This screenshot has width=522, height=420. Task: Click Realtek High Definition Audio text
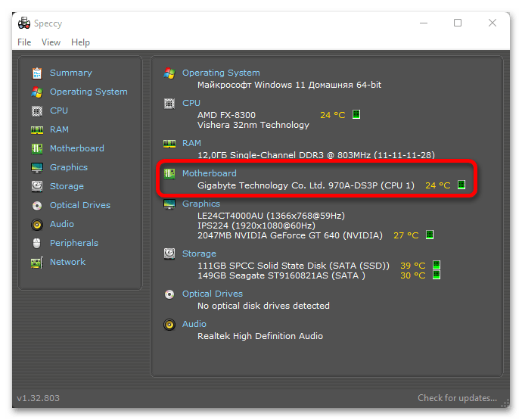click(260, 336)
